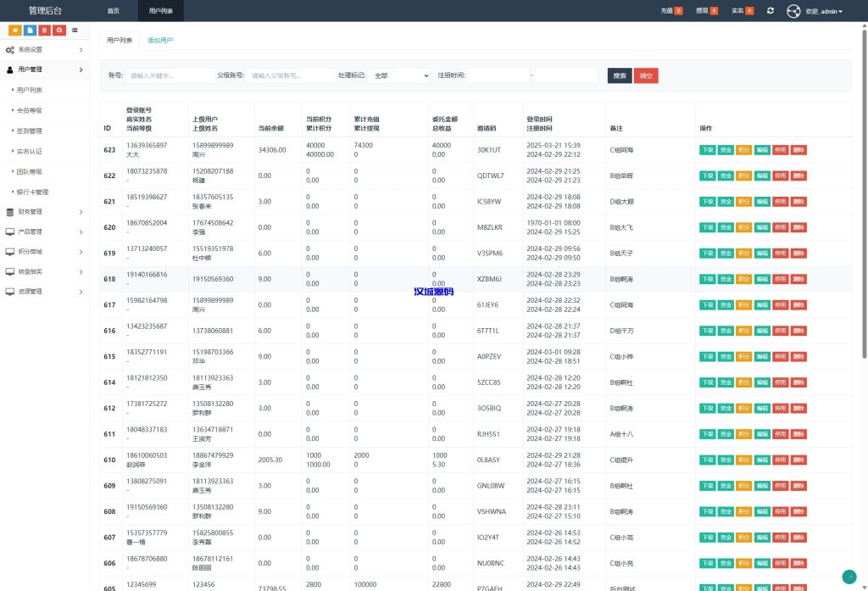Click the refresh icon in top bar
The height and width of the screenshot is (591, 868).
(x=770, y=11)
